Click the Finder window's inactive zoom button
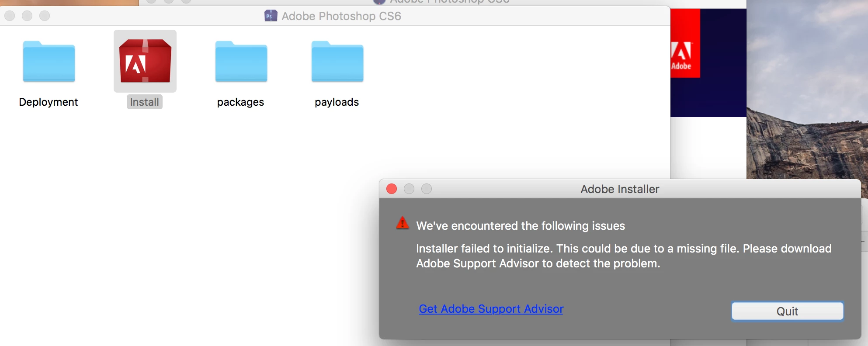Screen dimensions: 868x346 pos(45,16)
